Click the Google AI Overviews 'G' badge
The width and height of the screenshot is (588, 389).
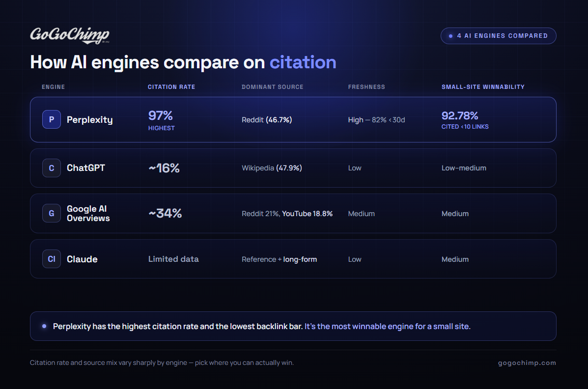[52, 213]
